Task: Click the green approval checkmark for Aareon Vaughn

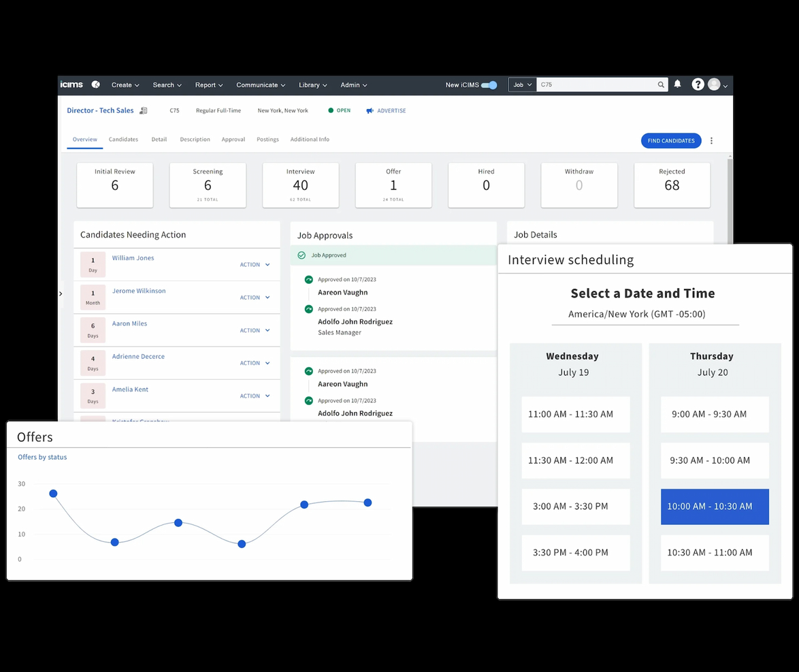Action: coord(308,279)
